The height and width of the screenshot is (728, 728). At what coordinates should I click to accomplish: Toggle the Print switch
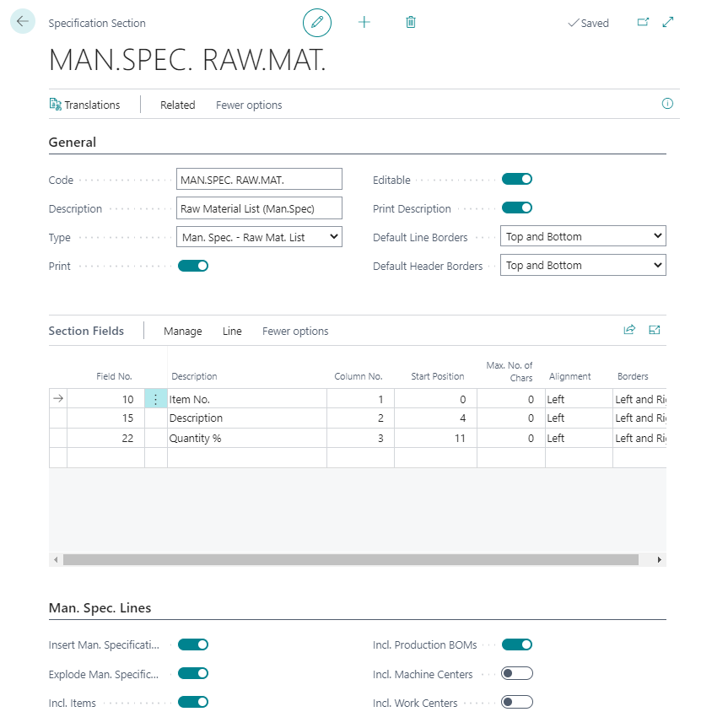(x=193, y=266)
